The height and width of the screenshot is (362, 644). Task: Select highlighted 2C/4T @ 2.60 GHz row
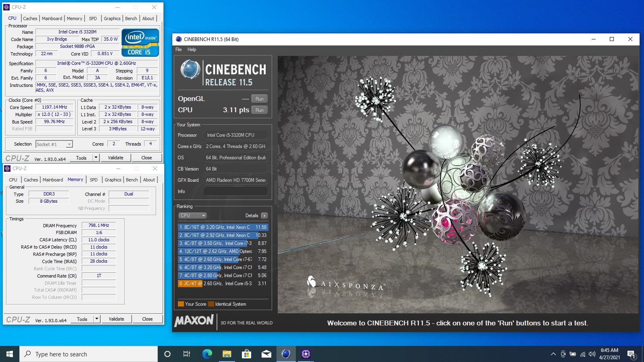tap(223, 284)
